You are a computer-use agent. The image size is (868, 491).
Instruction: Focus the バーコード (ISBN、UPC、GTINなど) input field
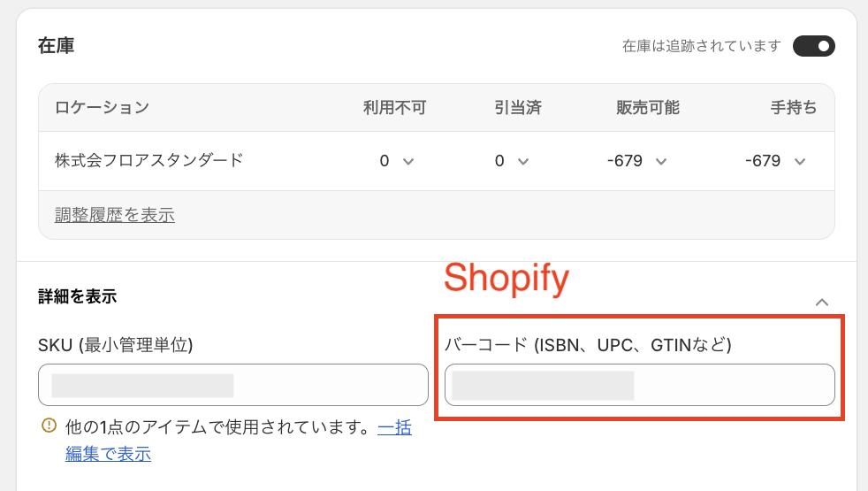point(640,385)
